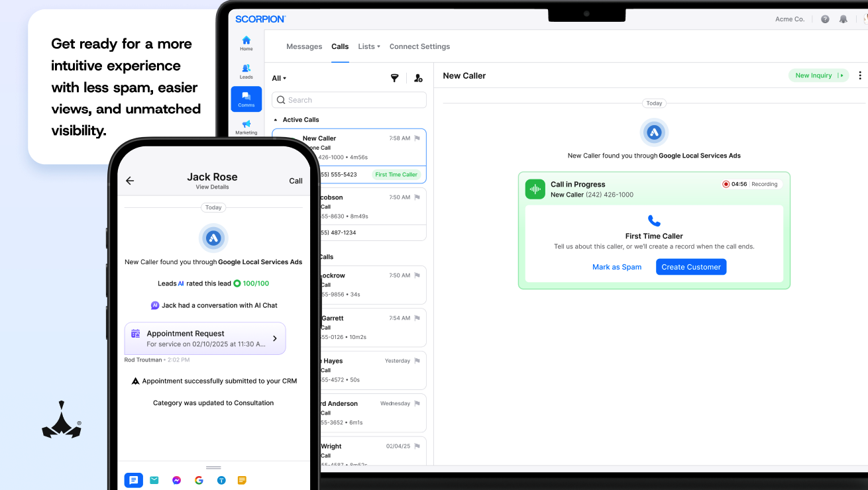Tap the Google channel icon on phone
The width and height of the screenshot is (868, 490).
coord(199,480)
